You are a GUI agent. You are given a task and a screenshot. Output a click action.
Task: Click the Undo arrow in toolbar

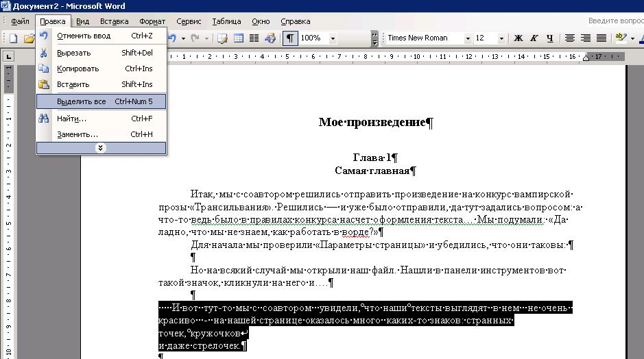coord(172,38)
